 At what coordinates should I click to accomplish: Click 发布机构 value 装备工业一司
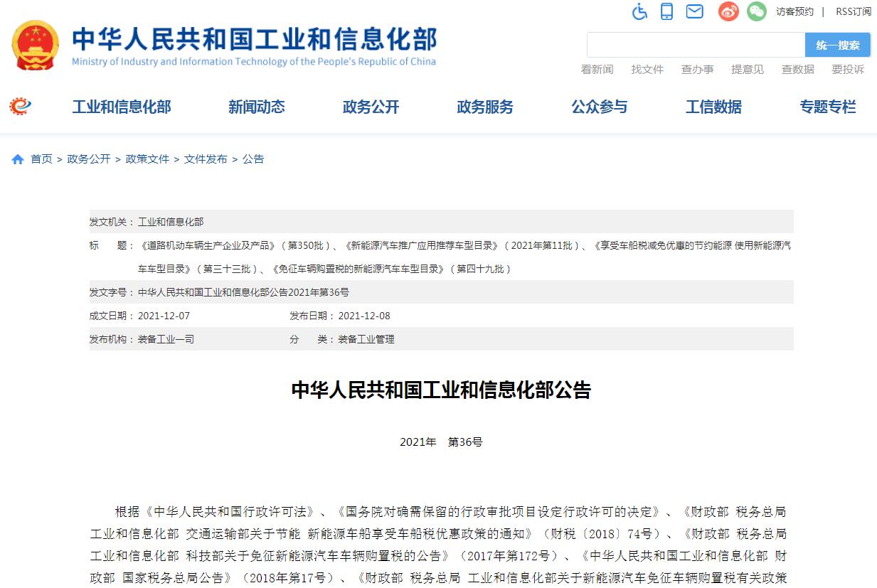click(x=166, y=339)
